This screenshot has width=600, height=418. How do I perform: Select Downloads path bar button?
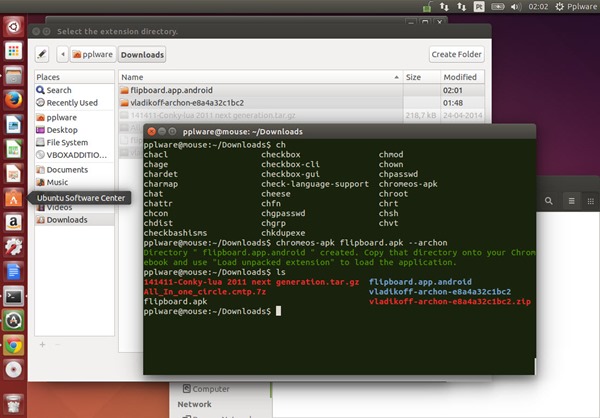pyautogui.click(x=142, y=54)
